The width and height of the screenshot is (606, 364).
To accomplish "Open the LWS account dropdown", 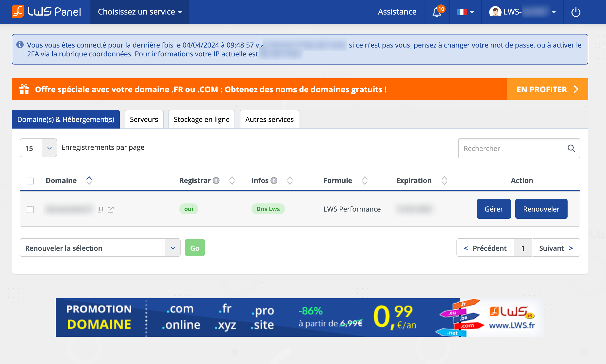I will tap(522, 12).
